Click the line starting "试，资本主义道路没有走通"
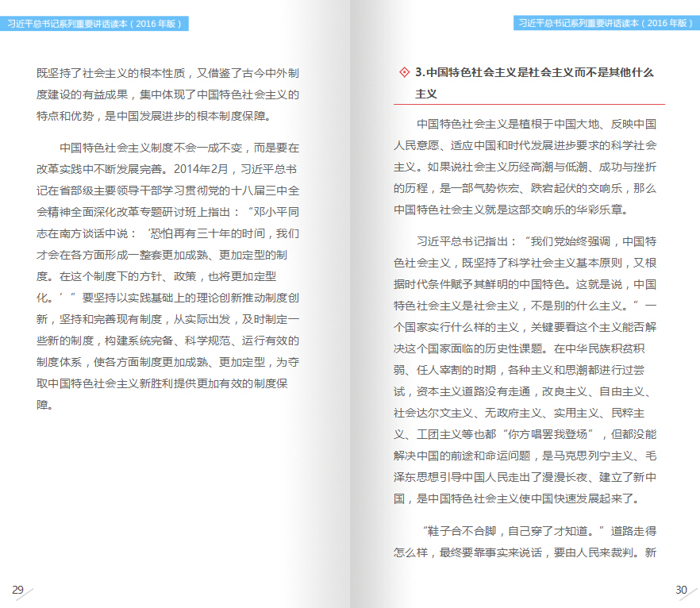Viewport: 700px width, 608px height. point(522,391)
